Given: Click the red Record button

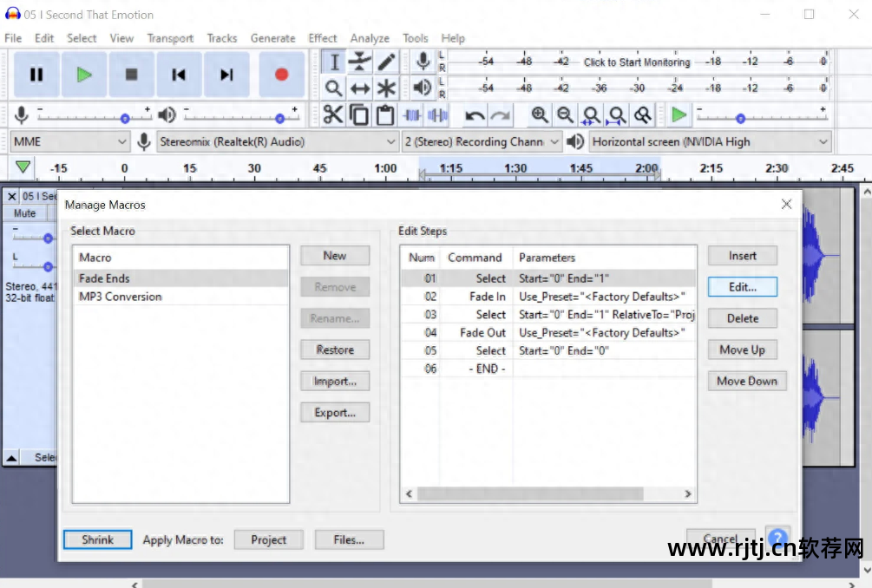Looking at the screenshot, I should coord(281,75).
